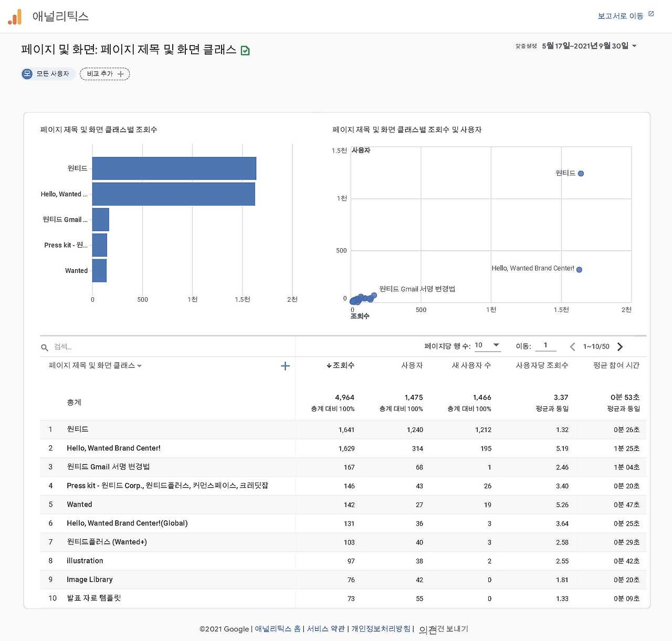Click the 서비스 약관 footer link
The image size is (672, 641).
[326, 629]
